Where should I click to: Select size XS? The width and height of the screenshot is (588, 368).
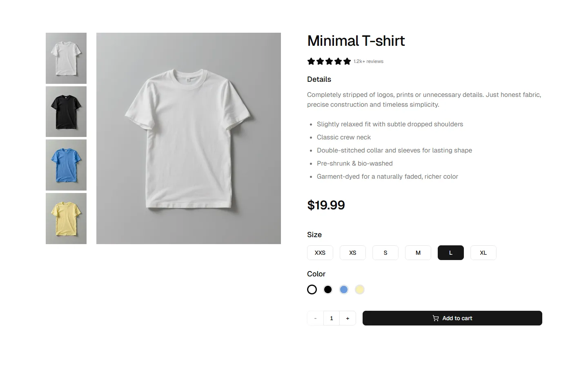coord(352,253)
